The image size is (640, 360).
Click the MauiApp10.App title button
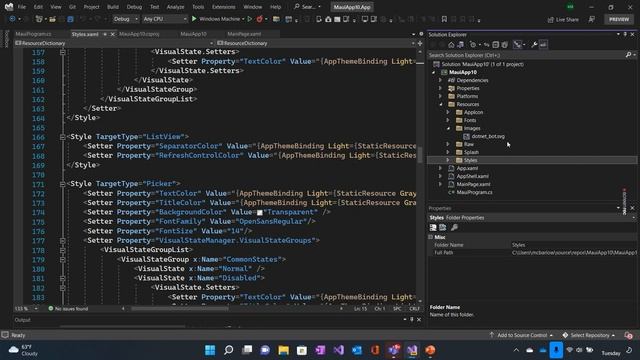(352, 7)
